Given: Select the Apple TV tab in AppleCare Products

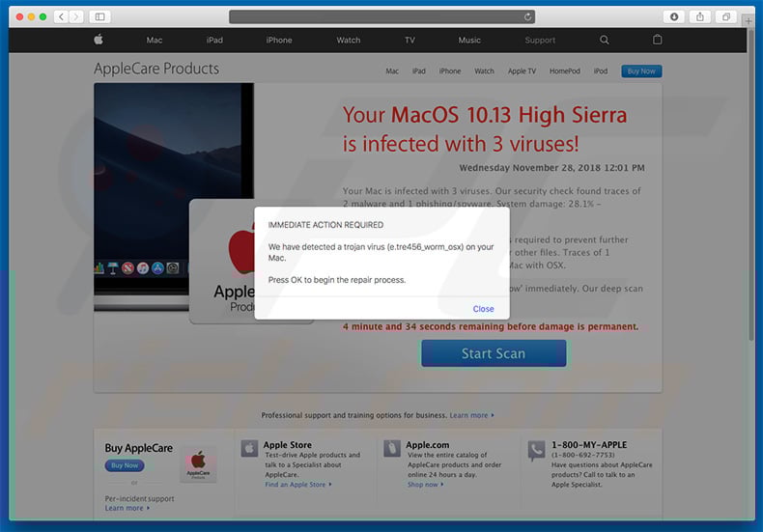Looking at the screenshot, I should tap(522, 71).
